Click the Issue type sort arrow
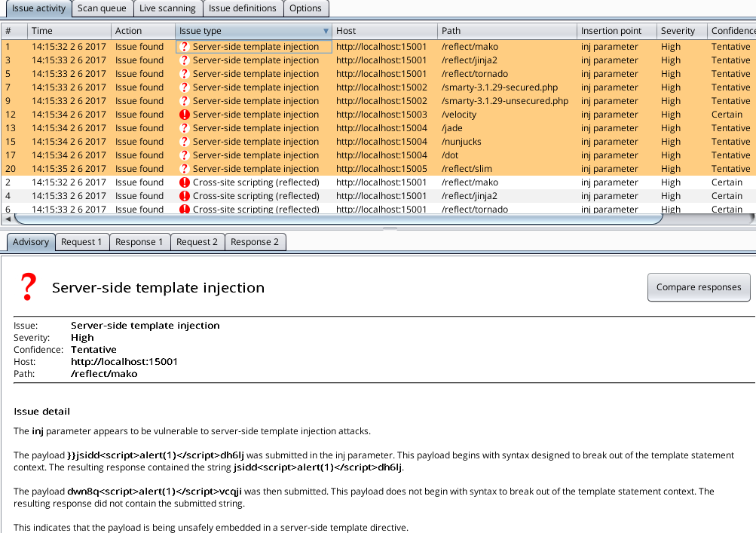Image resolution: width=756 pixels, height=533 pixels. pos(326,31)
